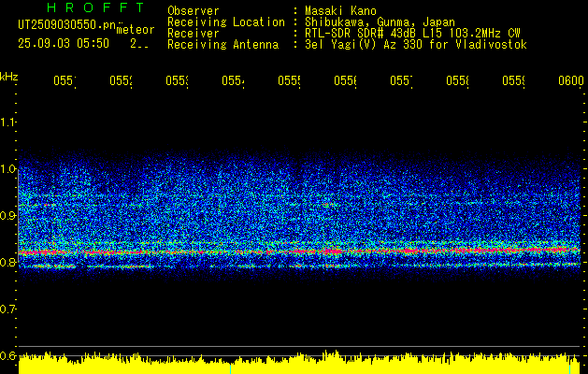Image resolution: width=588 pixels, height=374 pixels.
Task: Select the name Masaki Kano
Action: click(340, 11)
